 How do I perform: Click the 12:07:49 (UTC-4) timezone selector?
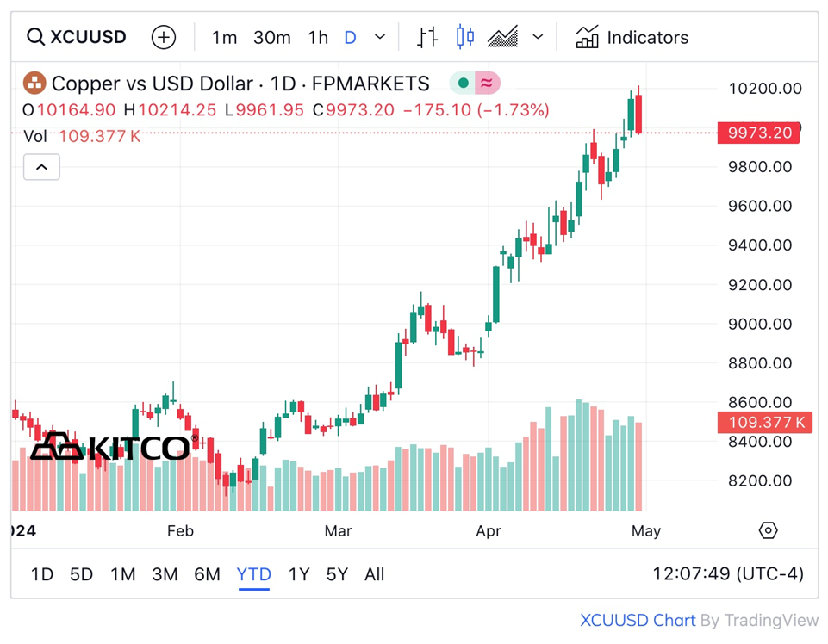click(x=728, y=574)
